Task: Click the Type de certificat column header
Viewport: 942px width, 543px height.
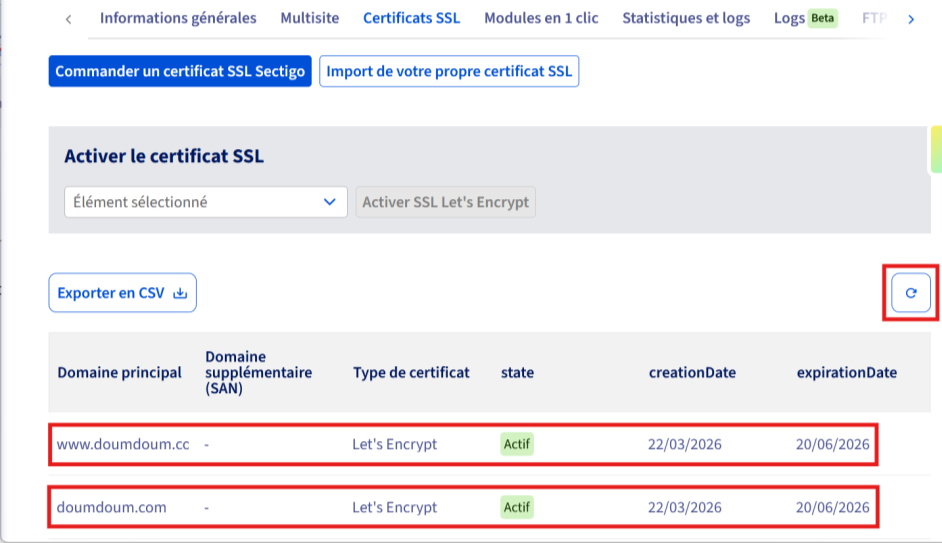Action: coord(410,372)
